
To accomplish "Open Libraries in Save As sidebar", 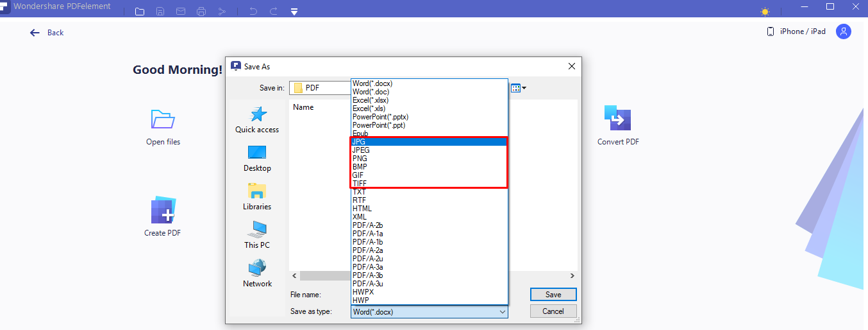I will [257, 197].
